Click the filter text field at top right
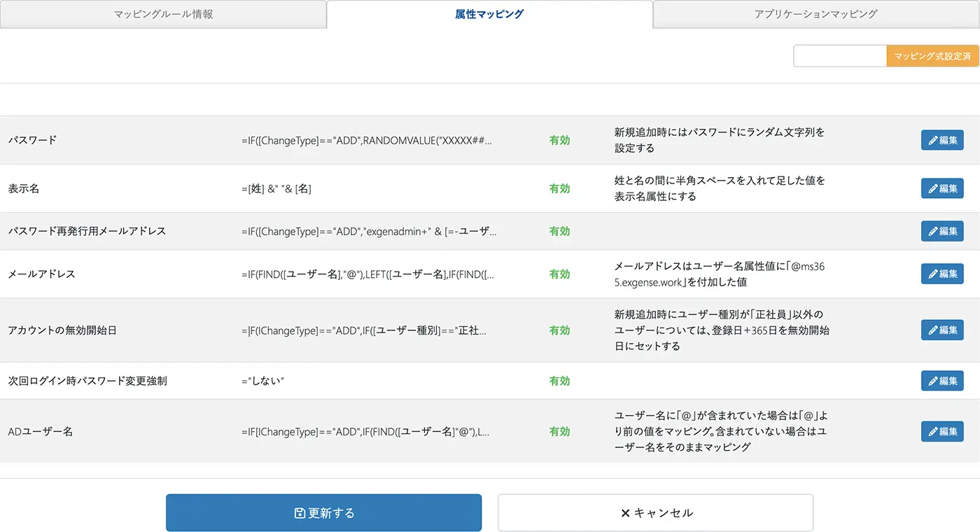The height and width of the screenshot is (532, 980). tap(840, 56)
